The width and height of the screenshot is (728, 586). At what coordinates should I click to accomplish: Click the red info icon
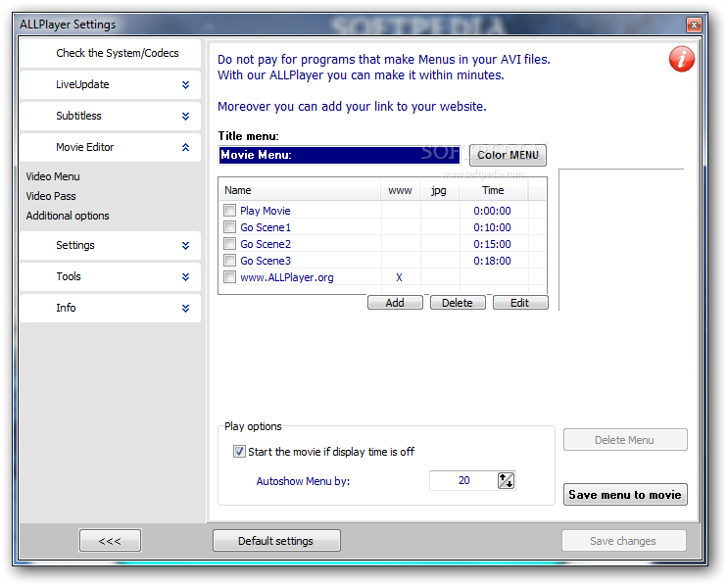(682, 59)
